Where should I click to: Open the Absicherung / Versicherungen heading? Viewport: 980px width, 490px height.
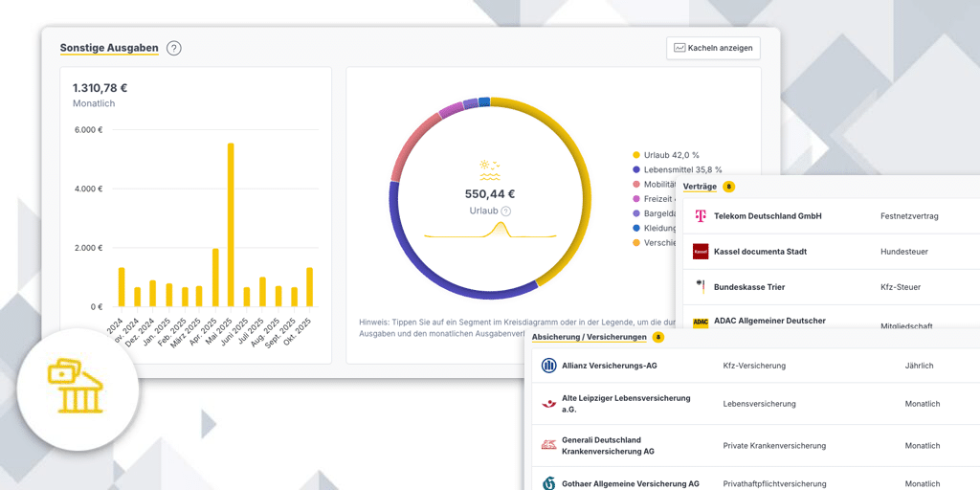[x=589, y=337]
